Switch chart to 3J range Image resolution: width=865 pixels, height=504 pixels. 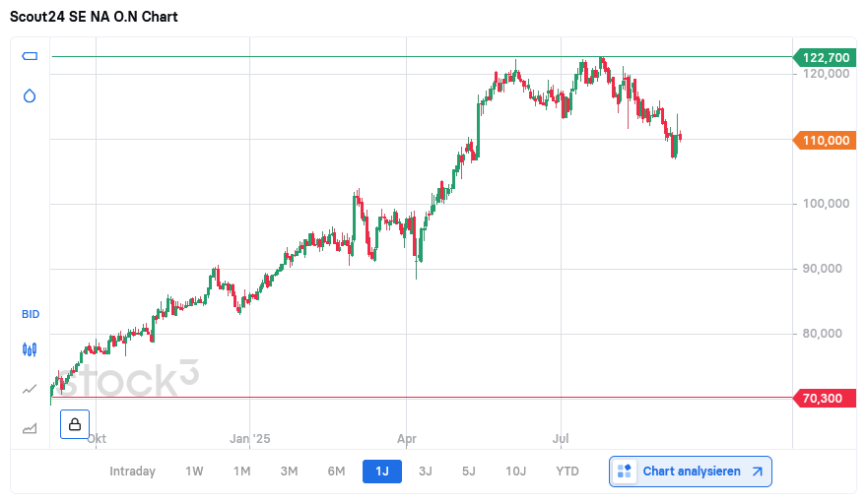point(426,472)
